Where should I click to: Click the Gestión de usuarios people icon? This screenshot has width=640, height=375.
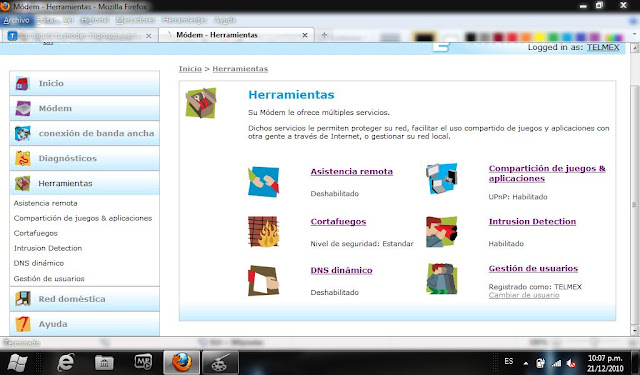coord(442,279)
